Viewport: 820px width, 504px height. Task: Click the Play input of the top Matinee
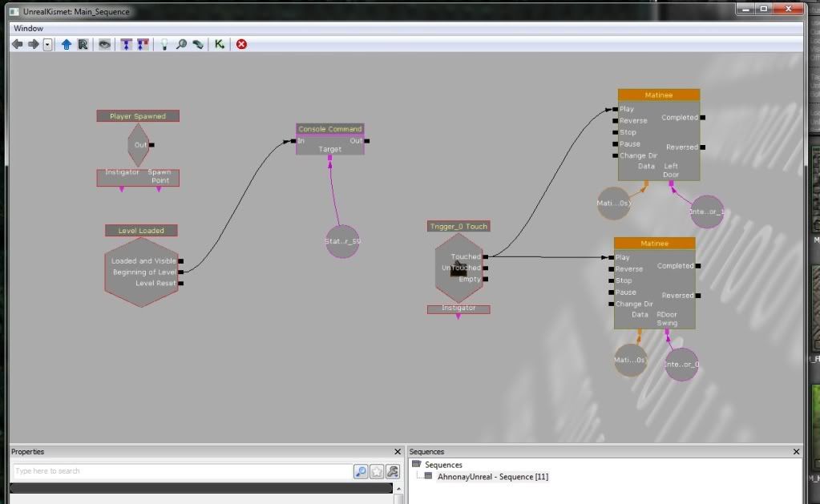click(616, 109)
